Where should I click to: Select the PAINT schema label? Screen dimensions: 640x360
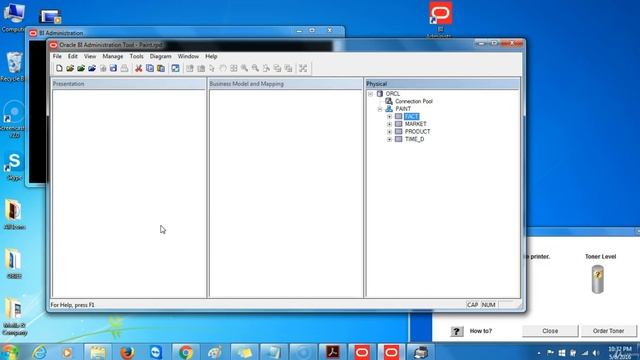[x=403, y=109]
